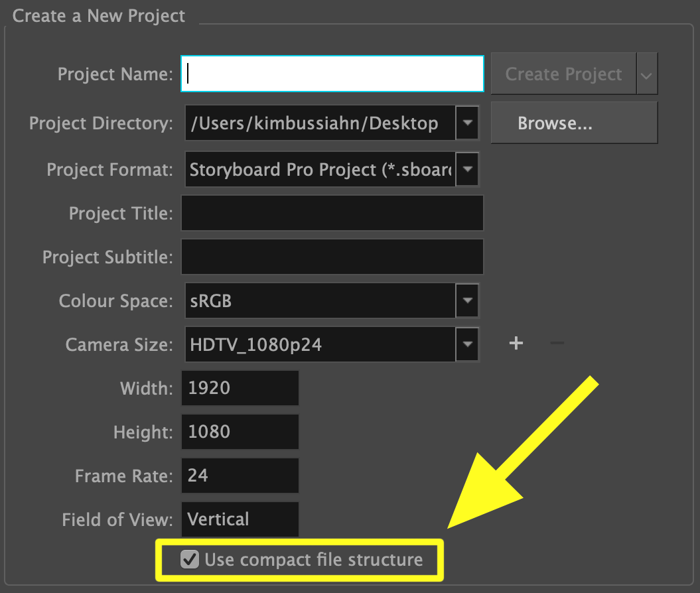Click the Project Directory path field
This screenshot has height=593, width=700.
tap(320, 123)
